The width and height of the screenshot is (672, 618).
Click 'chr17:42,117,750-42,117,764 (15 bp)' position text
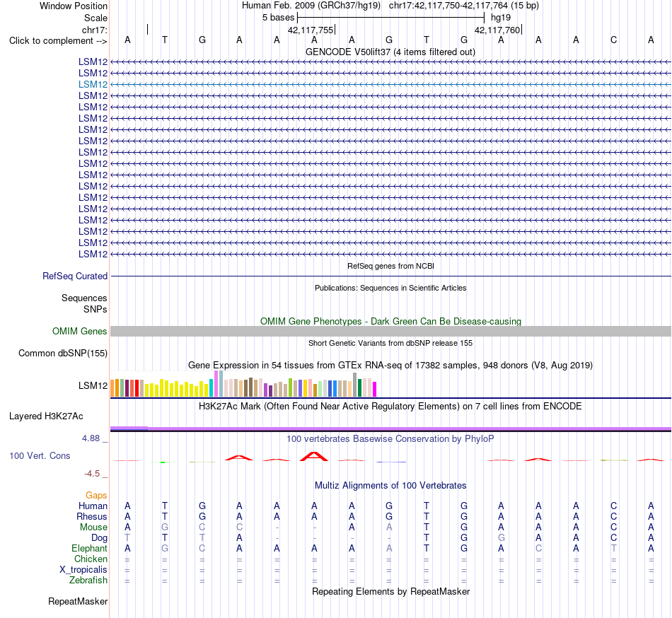[x=464, y=6]
